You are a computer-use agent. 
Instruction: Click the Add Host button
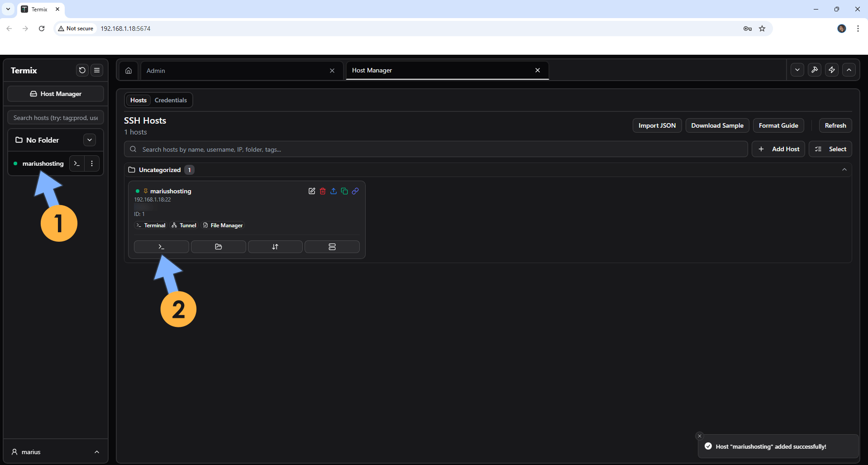pyautogui.click(x=778, y=149)
